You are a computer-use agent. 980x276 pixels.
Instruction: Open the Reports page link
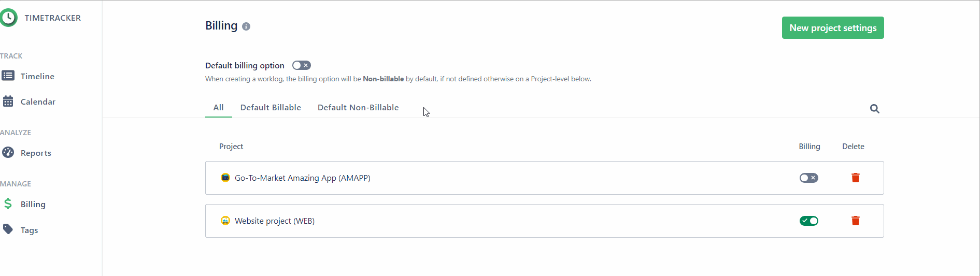pyautogui.click(x=36, y=153)
